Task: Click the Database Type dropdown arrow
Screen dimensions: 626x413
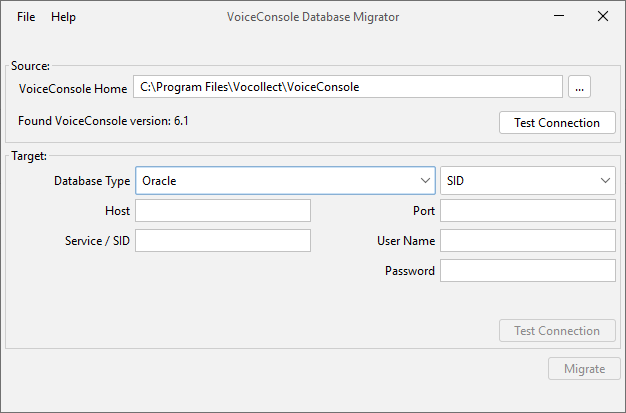Action: 422,181
